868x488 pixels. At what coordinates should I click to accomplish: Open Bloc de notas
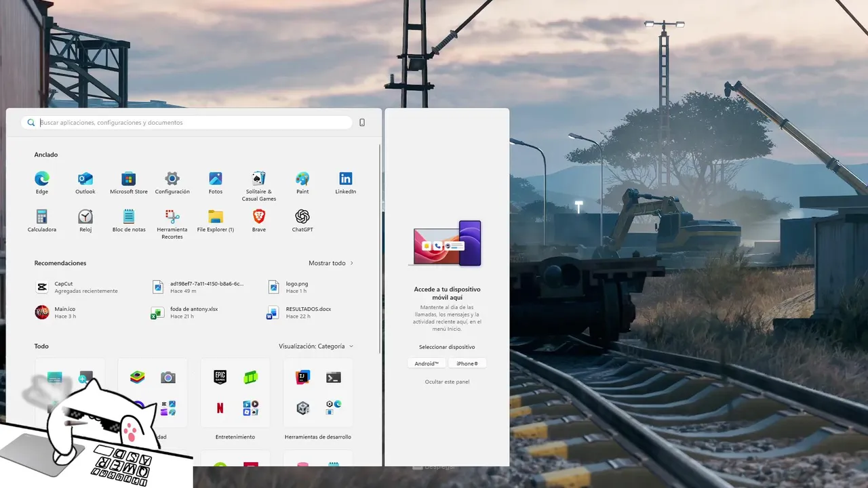(x=129, y=217)
